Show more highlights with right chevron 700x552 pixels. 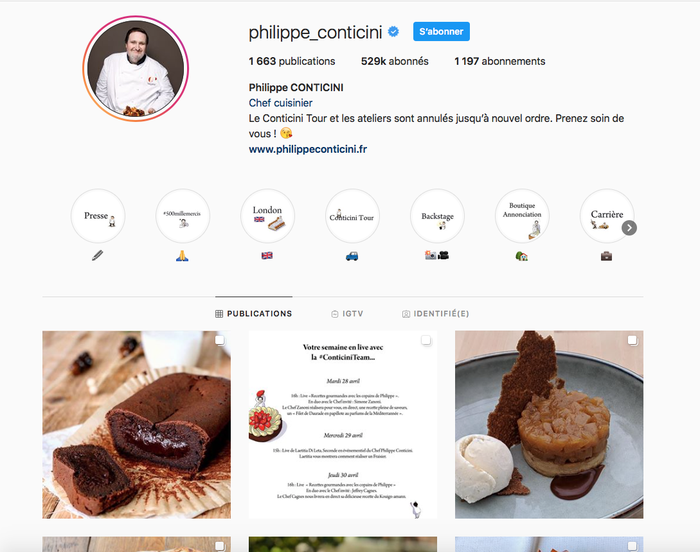[629, 228]
